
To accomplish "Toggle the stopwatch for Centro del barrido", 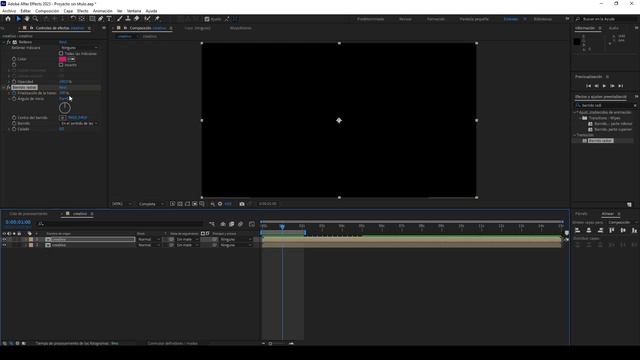I will click(14, 118).
